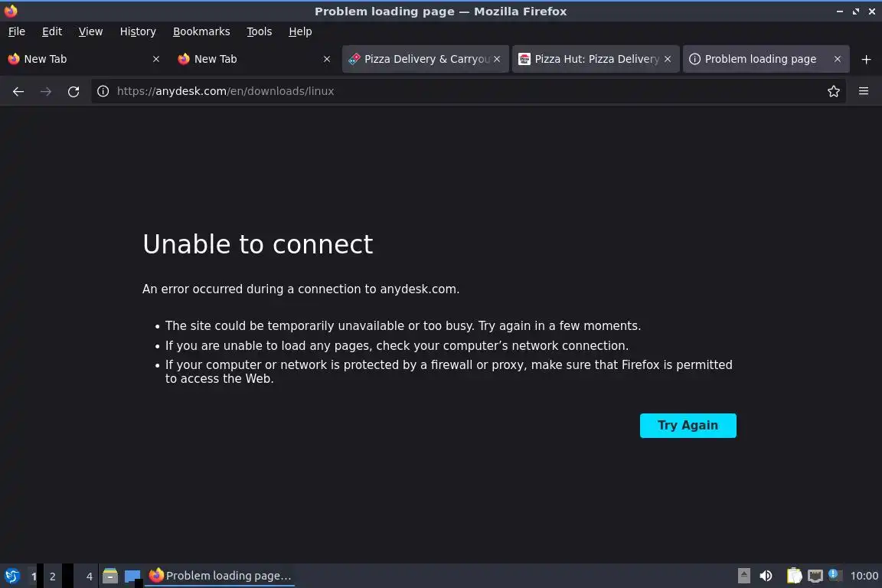
Task: Switch to workspace 2 in the pager
Action: [x=52, y=577]
